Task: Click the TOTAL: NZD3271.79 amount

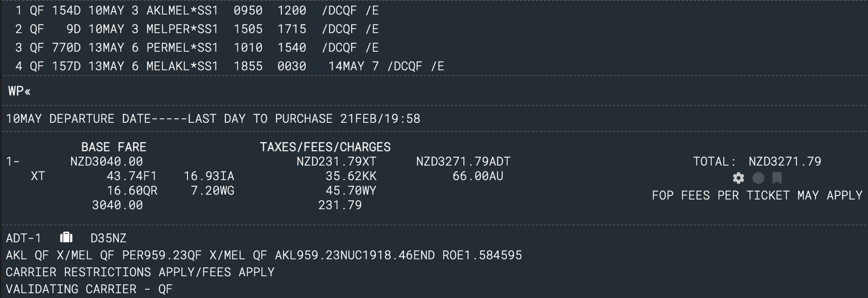Action: tap(757, 161)
